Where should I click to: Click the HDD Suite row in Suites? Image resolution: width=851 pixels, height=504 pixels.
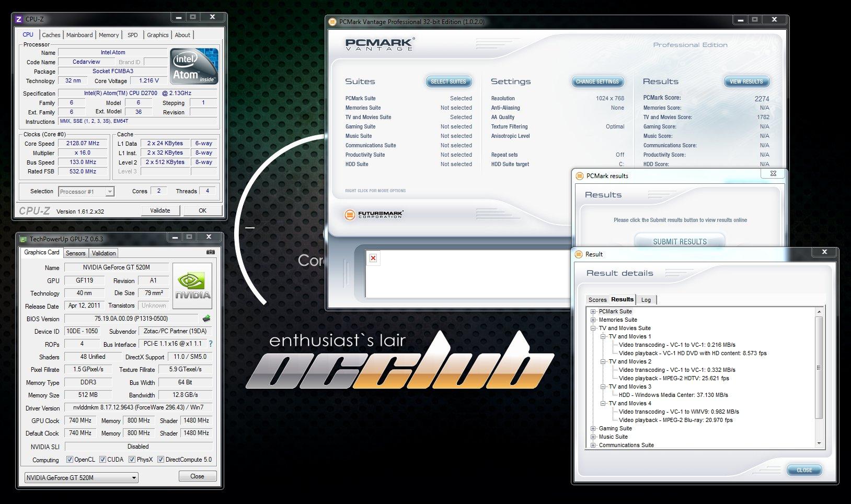click(x=408, y=164)
